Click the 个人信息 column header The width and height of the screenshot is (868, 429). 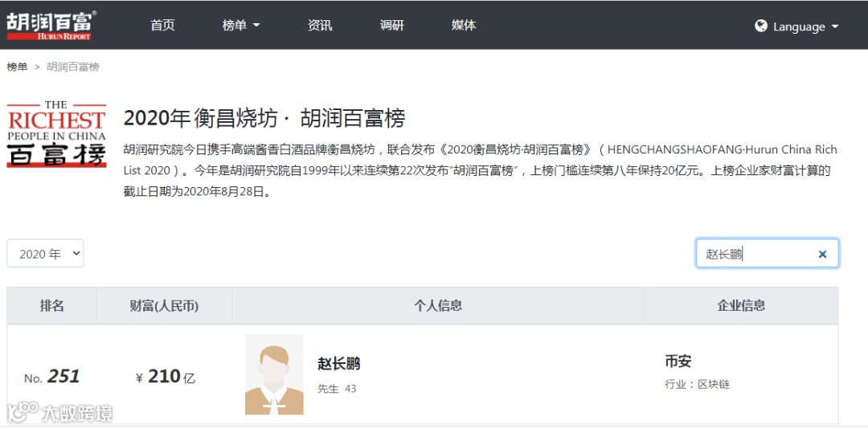(438, 305)
